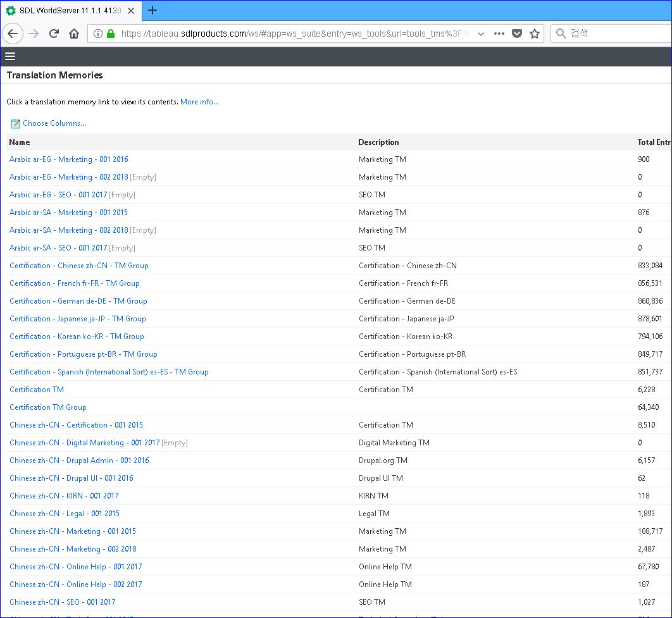This screenshot has height=618, width=672.
Task: Open Chinese zh-CN Drupal Admin 001 2016
Action: click(x=79, y=460)
